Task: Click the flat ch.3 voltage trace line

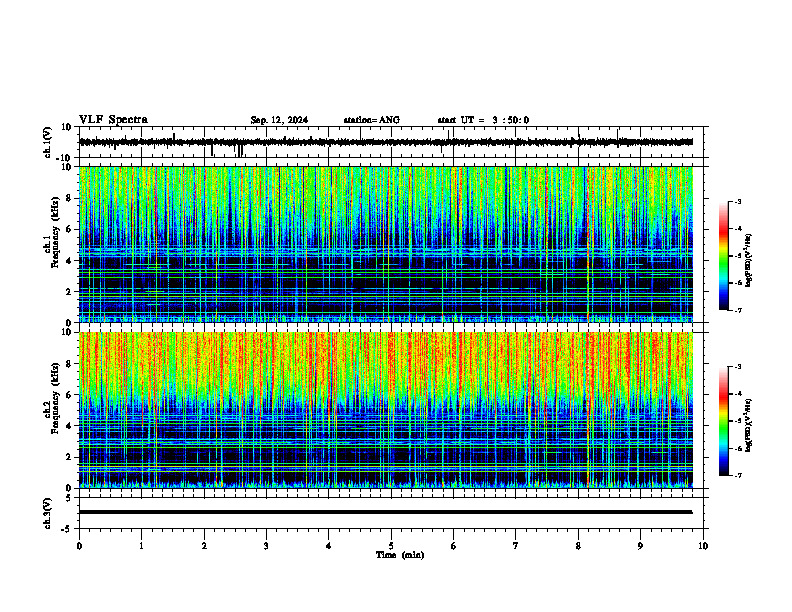Action: [386, 512]
